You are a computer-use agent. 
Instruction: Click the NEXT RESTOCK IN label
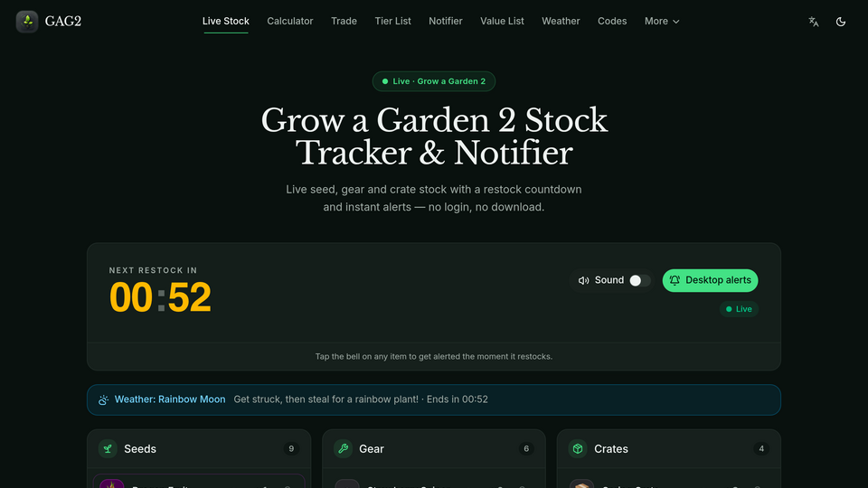coord(154,270)
